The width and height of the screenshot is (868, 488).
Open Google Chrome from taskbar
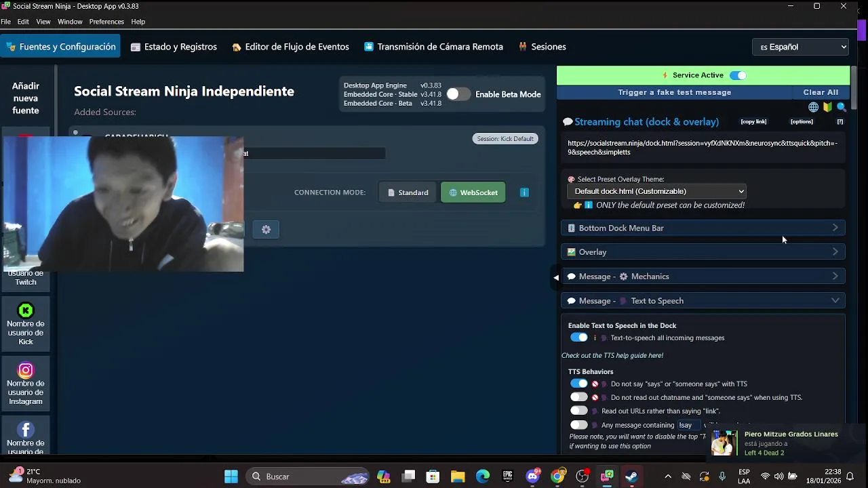coord(557,476)
